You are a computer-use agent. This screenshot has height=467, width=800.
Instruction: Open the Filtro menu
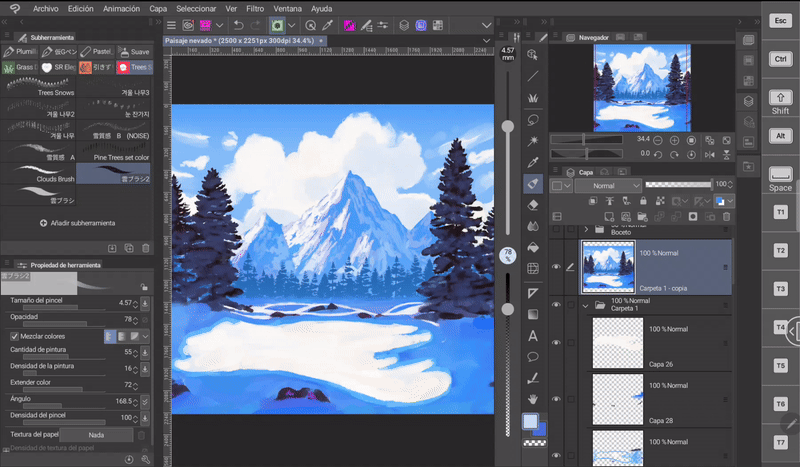pyautogui.click(x=255, y=9)
